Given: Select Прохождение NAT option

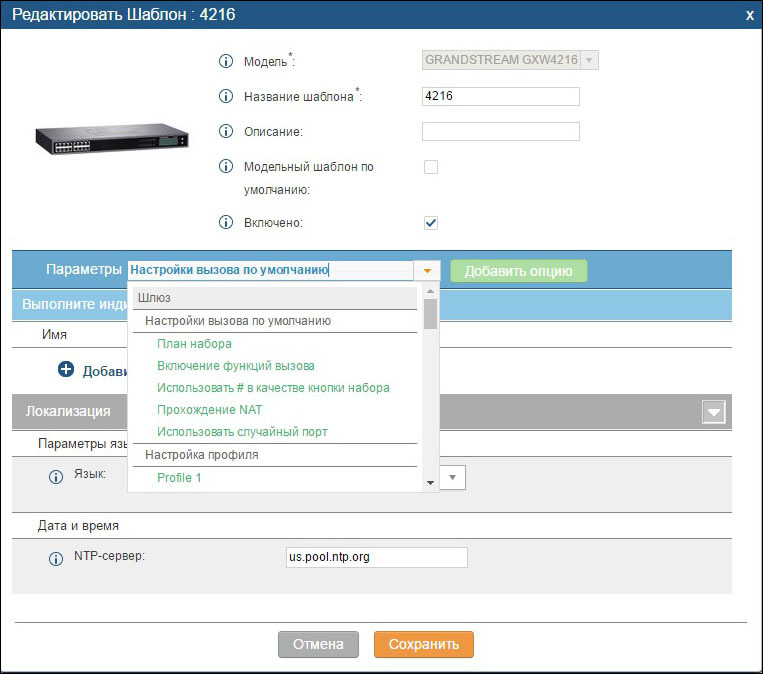Looking at the screenshot, I should (x=209, y=410).
